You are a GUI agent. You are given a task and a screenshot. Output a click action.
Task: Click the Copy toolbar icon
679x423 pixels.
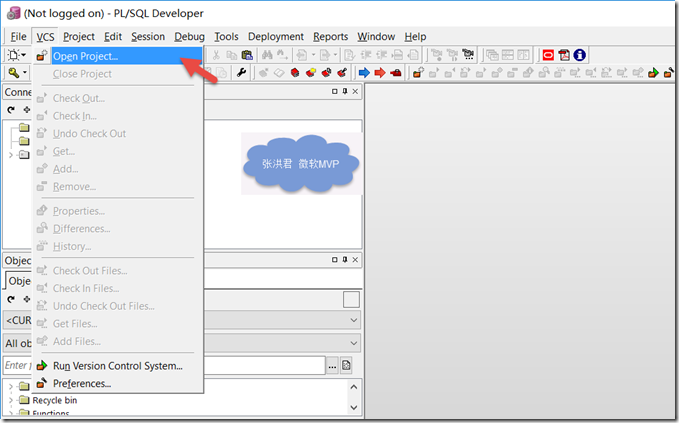[232, 55]
